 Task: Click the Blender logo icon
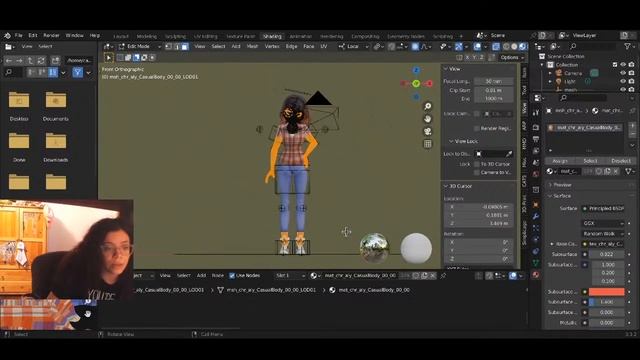click(7, 36)
